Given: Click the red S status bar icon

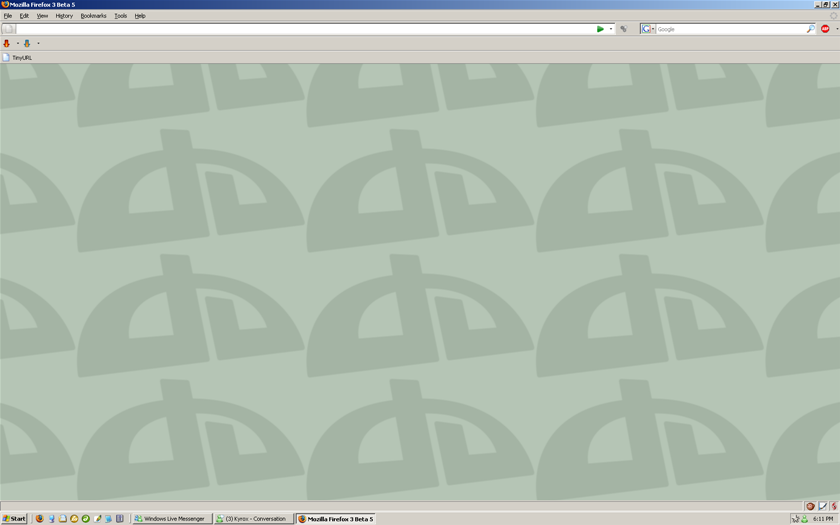Looking at the screenshot, I should pos(834,506).
